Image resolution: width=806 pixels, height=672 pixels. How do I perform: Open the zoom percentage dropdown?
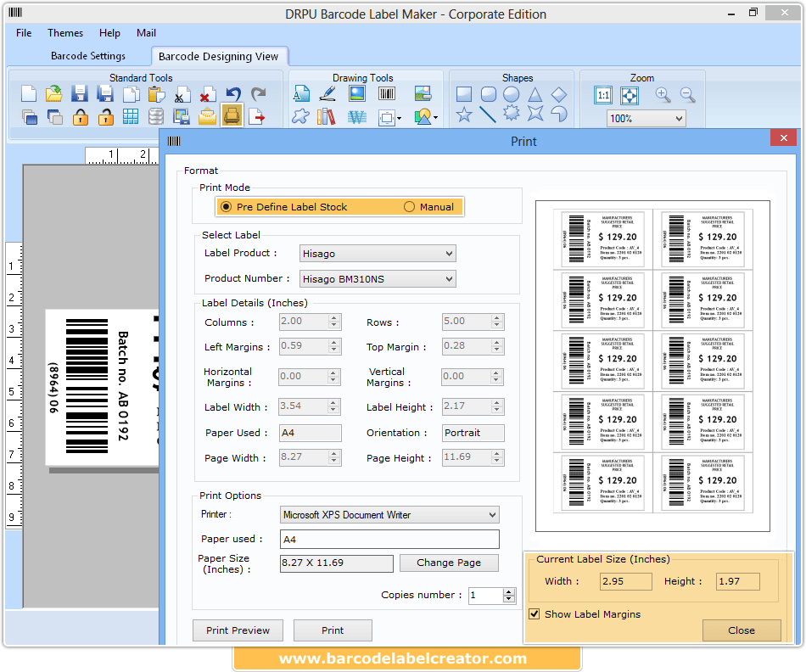coord(646,119)
